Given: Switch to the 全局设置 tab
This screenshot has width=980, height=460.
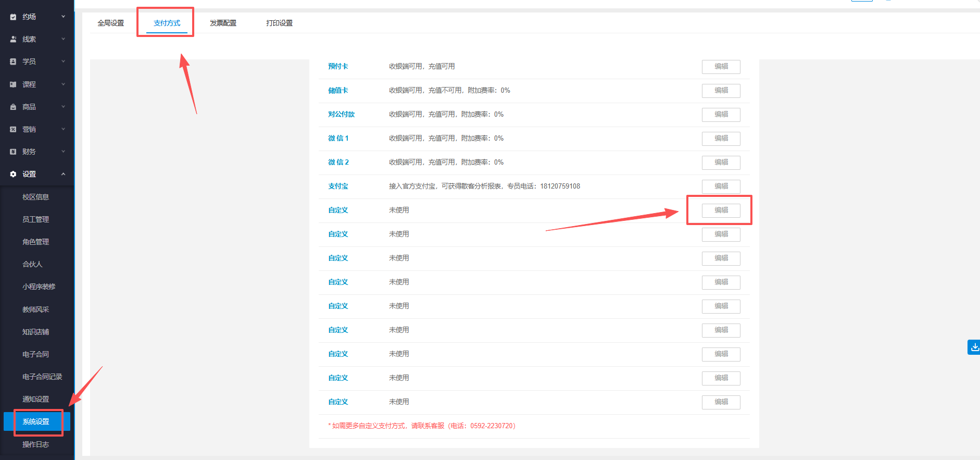Looking at the screenshot, I should click(111, 23).
